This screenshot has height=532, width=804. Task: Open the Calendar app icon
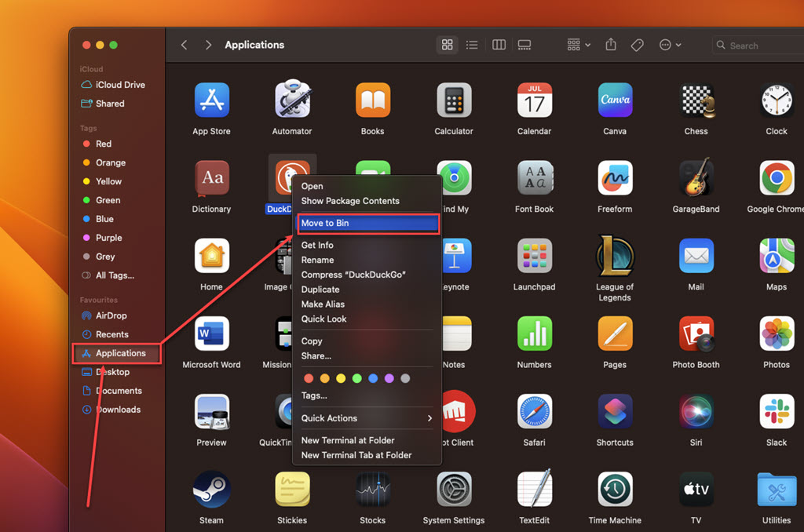(534, 100)
